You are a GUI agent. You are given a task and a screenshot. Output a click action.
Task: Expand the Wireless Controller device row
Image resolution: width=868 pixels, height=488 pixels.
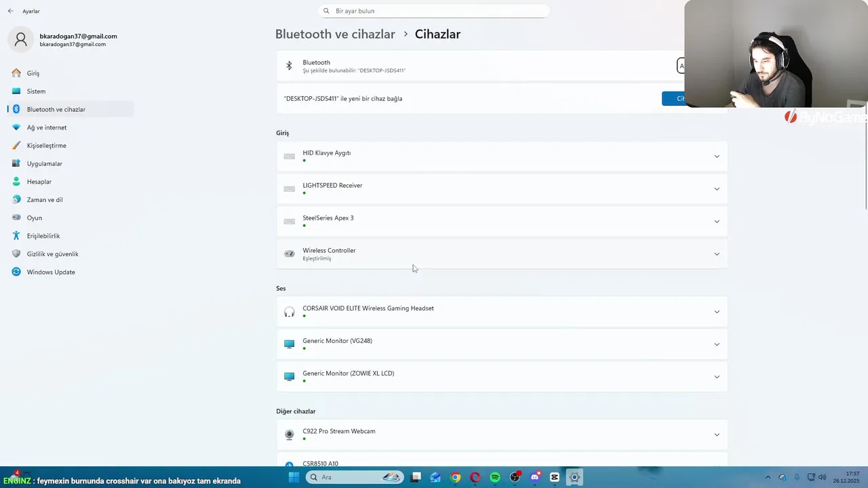[x=502, y=254]
